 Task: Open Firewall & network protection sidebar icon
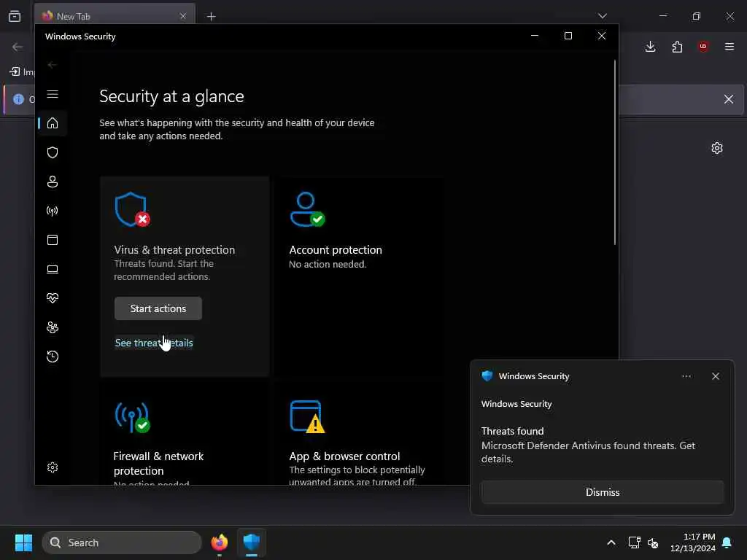tap(53, 211)
